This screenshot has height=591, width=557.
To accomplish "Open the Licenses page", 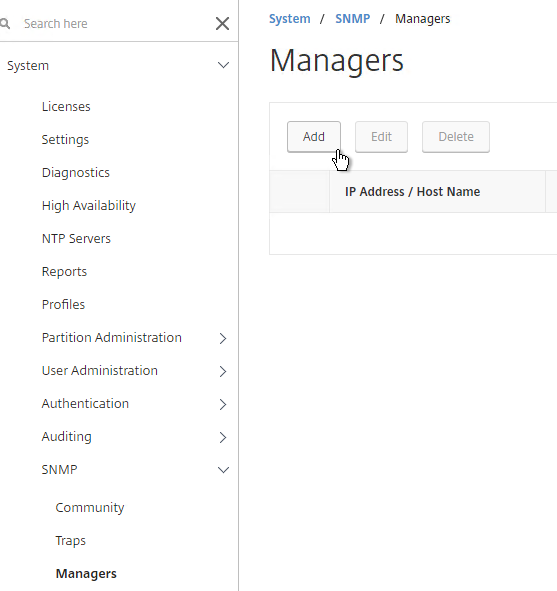I will (66, 107).
